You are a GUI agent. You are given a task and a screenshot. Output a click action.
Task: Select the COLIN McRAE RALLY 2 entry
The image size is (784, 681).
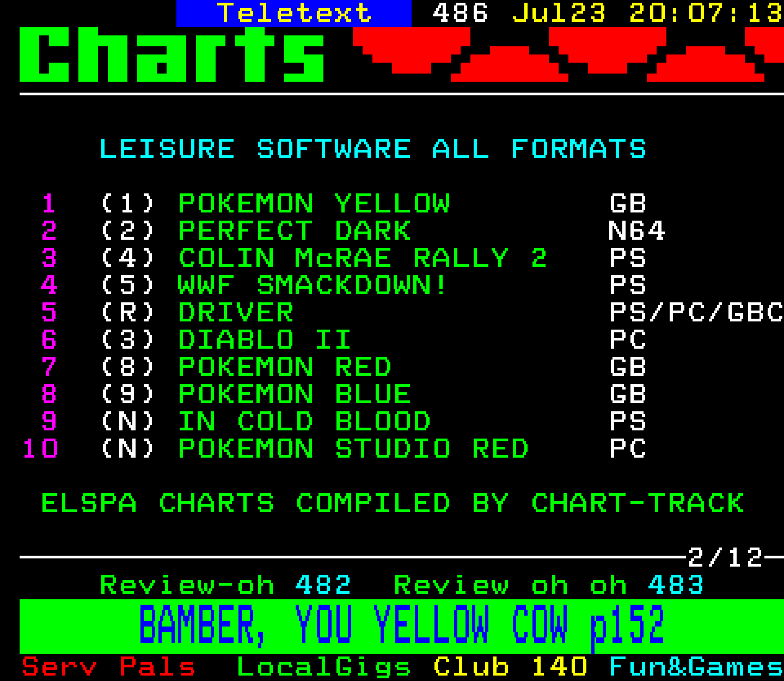tap(363, 258)
